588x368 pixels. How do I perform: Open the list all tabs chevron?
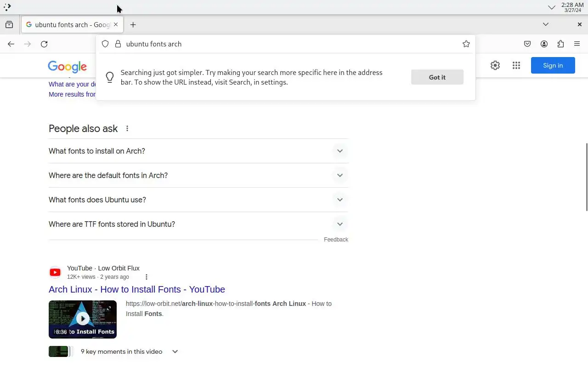coord(546,24)
